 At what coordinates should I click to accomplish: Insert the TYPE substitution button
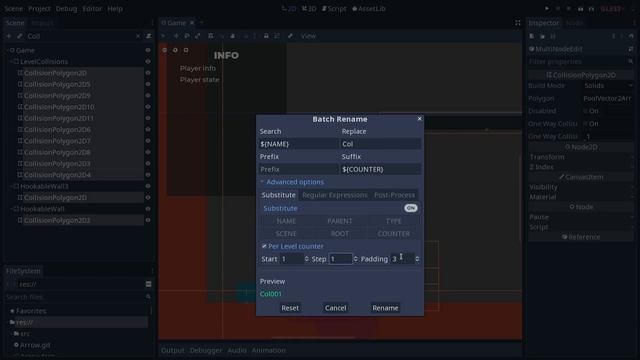point(393,221)
